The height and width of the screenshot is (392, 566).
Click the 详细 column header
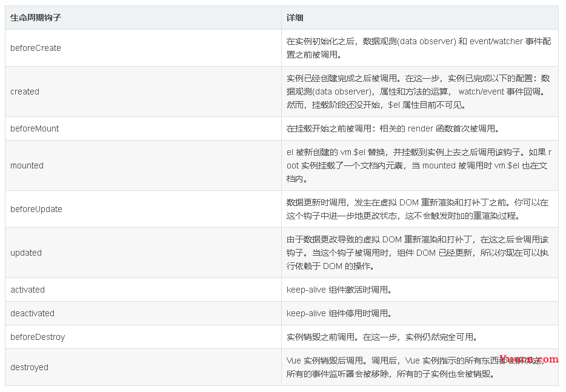pos(295,18)
